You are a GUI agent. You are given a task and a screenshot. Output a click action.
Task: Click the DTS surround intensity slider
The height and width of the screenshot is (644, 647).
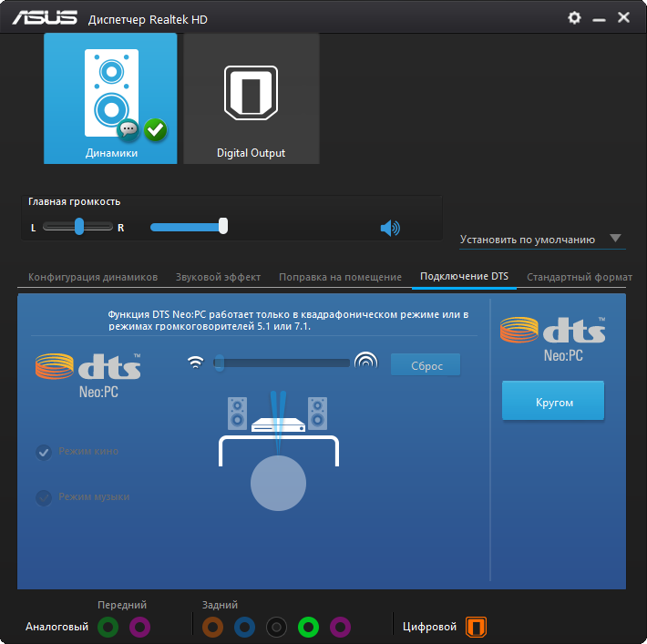[282, 363]
